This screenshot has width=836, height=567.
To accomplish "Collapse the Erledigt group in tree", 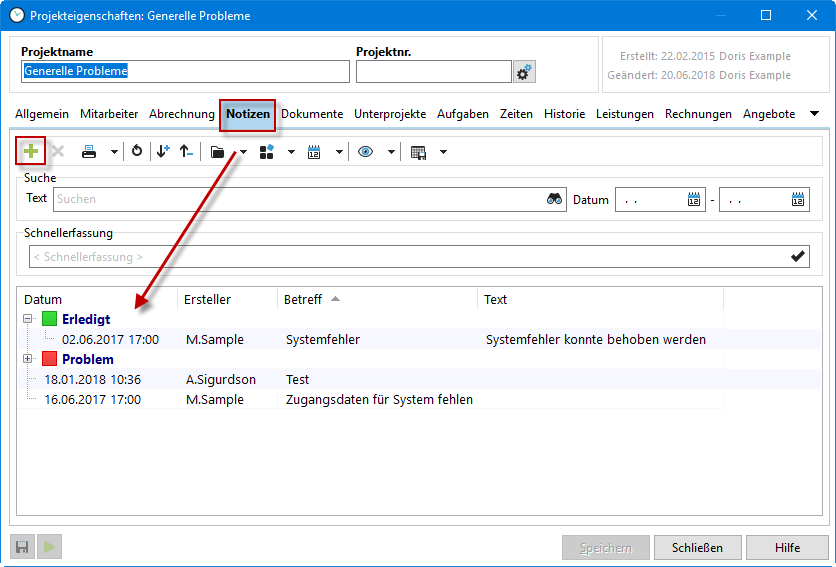I will click(27, 320).
